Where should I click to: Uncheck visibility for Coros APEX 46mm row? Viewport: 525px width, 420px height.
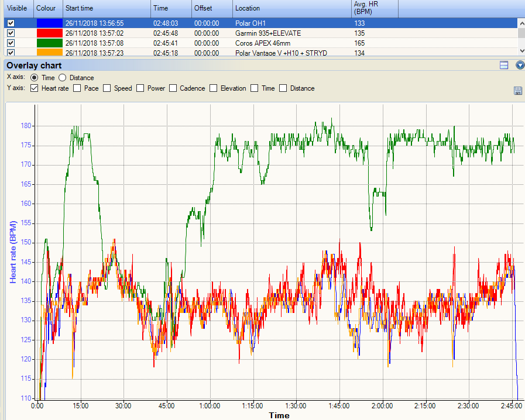coord(11,43)
